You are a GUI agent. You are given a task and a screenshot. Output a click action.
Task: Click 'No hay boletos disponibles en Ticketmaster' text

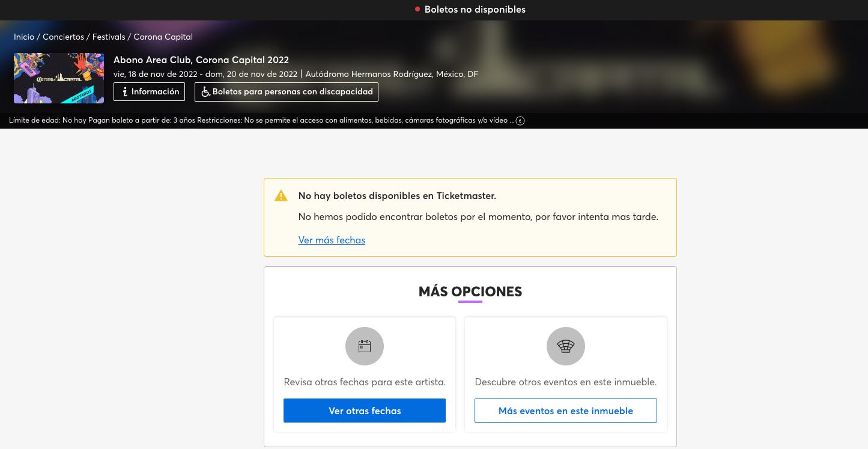(397, 195)
